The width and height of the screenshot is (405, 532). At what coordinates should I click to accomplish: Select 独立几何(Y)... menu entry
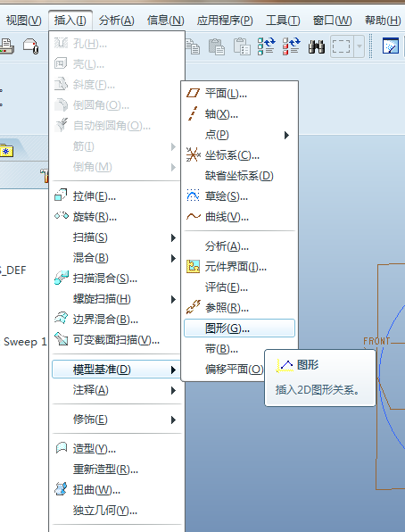pos(117,511)
